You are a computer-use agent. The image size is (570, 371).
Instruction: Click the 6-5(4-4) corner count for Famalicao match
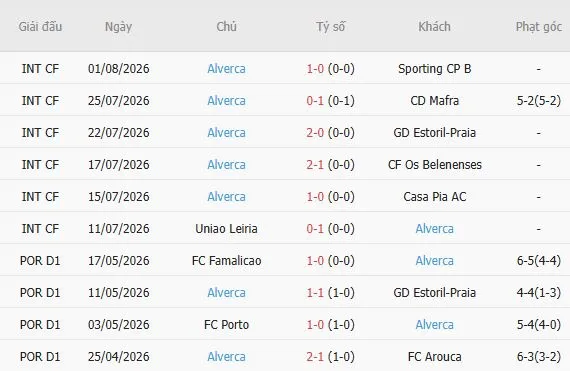(x=538, y=261)
